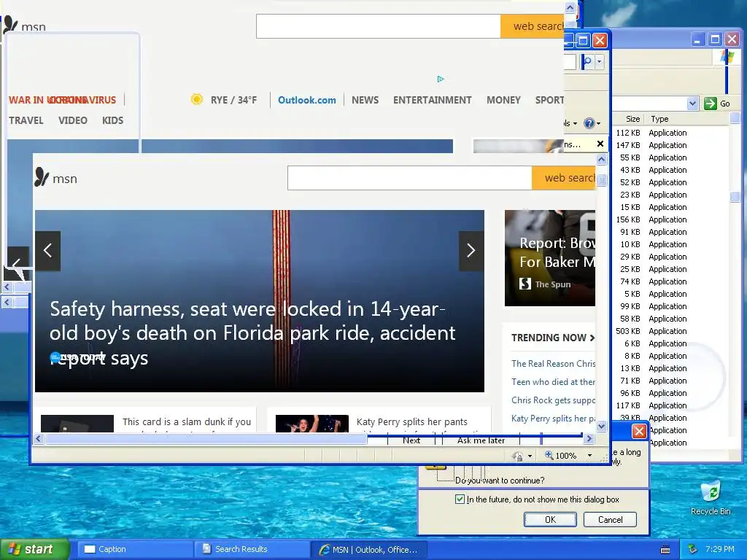The height and width of the screenshot is (560, 747).
Task: Select the 503 KB file row in Explorer
Action: pos(651,331)
